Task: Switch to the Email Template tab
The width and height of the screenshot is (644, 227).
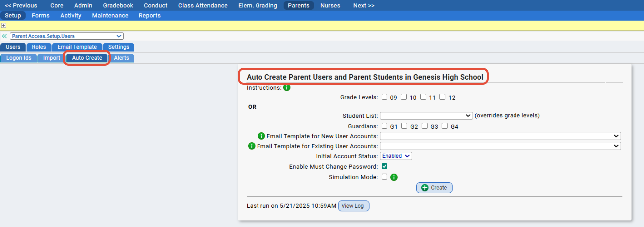Action: pyautogui.click(x=77, y=47)
